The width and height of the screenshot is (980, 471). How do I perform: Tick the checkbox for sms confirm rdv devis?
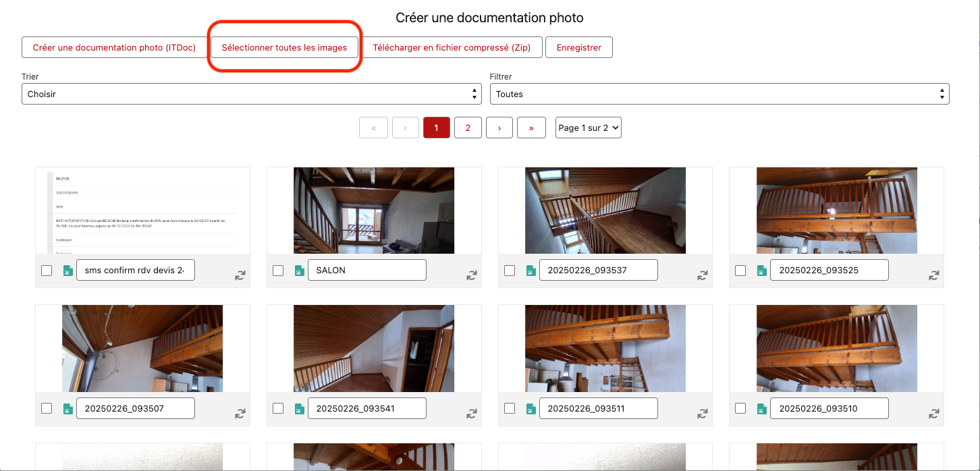coord(47,271)
